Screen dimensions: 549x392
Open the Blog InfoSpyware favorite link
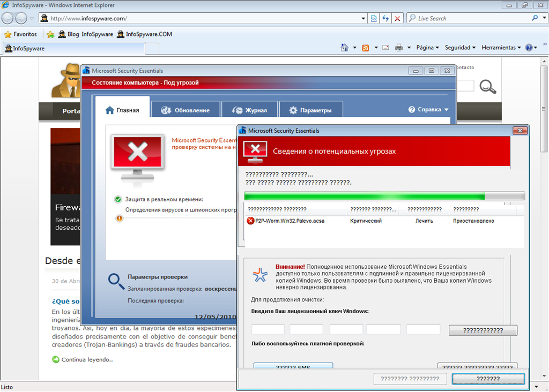[86, 34]
